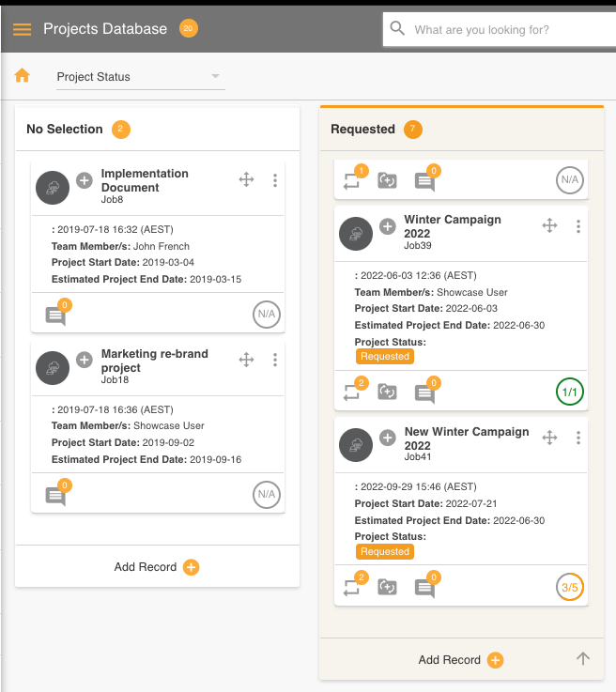The image size is (616, 692).
Task: Click workflow icon on Job39 card
Action: (352, 392)
